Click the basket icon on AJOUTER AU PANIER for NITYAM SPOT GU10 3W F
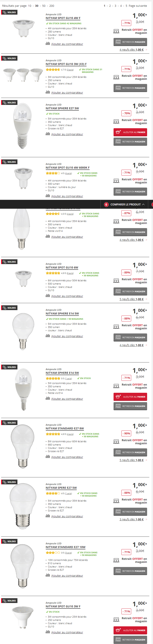 point(119,630)
